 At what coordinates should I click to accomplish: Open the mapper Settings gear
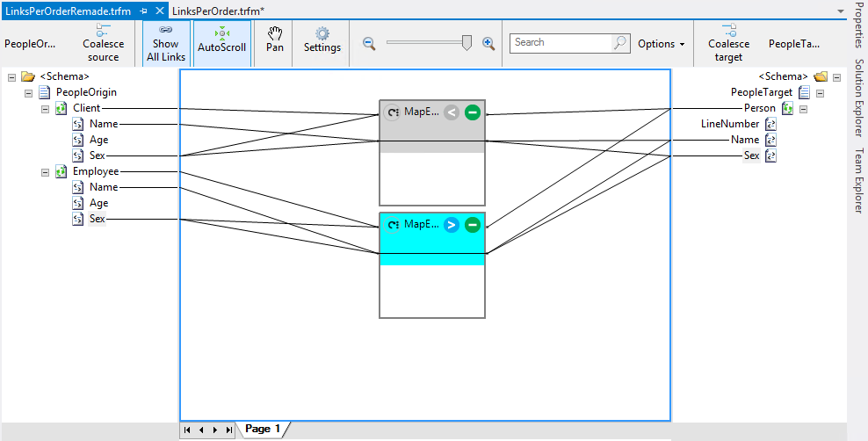(x=322, y=40)
